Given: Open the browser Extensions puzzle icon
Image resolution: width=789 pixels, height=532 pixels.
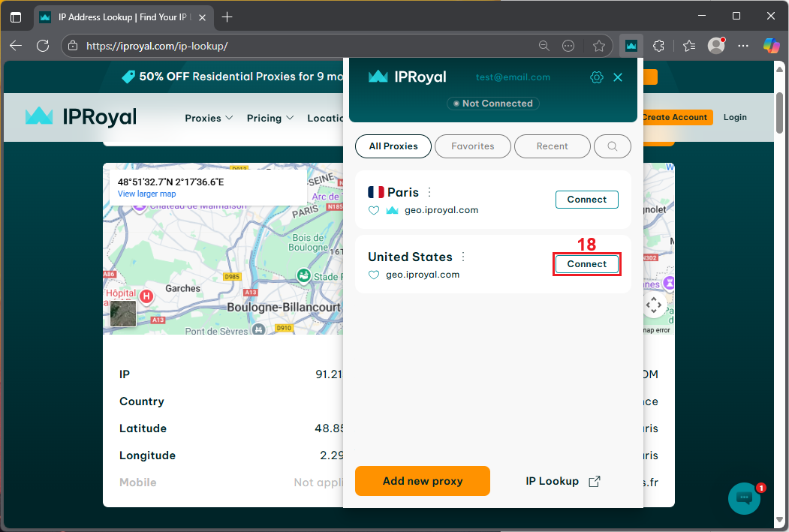Looking at the screenshot, I should click(658, 47).
